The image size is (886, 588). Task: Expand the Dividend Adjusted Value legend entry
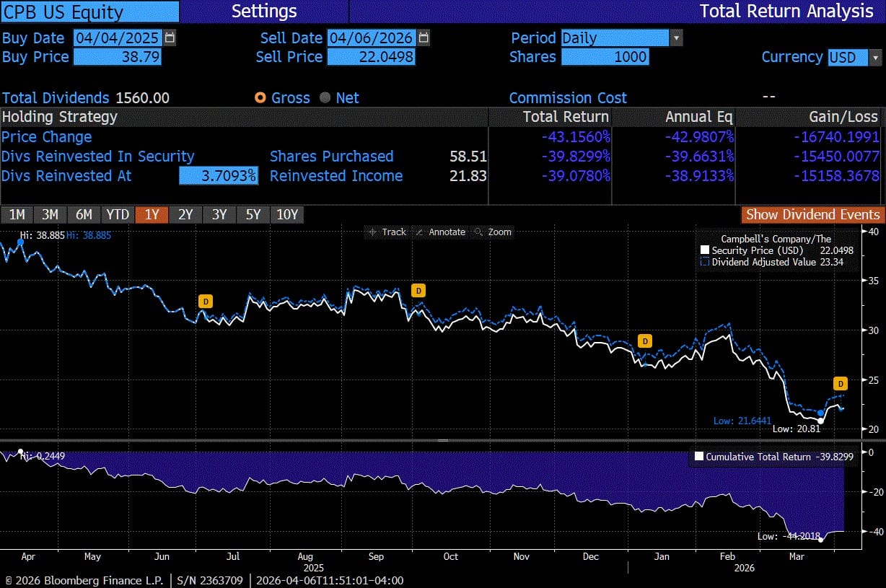click(705, 262)
